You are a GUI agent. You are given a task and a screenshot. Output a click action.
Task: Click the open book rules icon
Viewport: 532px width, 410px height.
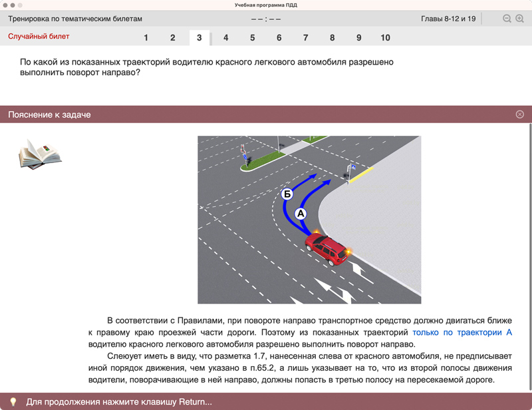(x=40, y=153)
